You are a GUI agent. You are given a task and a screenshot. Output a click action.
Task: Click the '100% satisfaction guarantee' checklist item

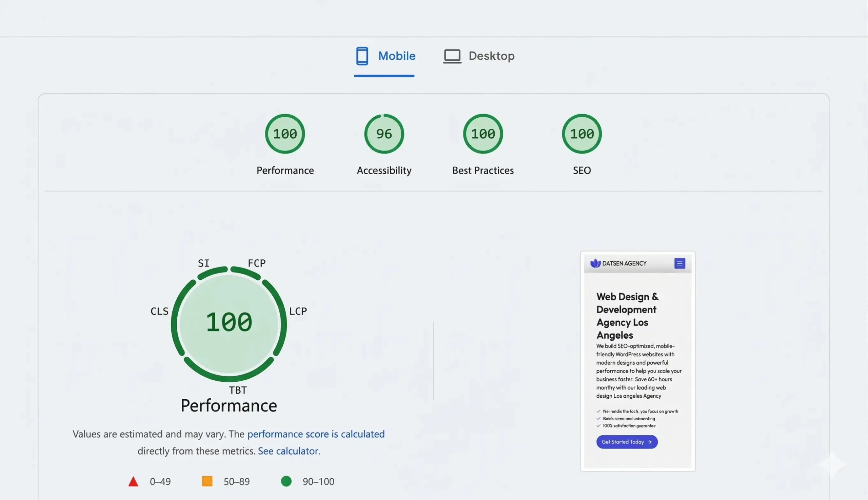tap(626, 426)
